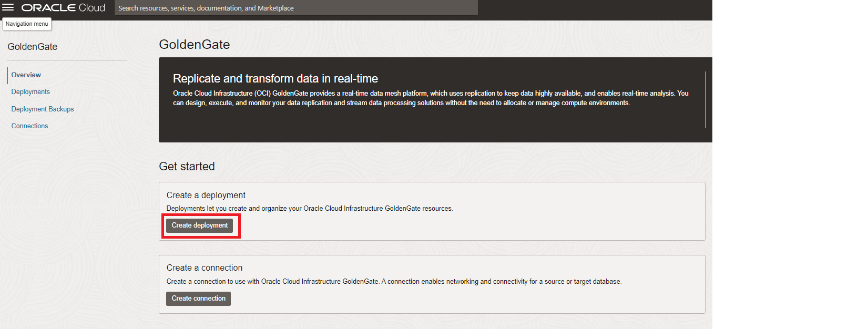Viewport: 868px width, 329px height.
Task: Click the GoldenGate main page heading
Action: 195,45
